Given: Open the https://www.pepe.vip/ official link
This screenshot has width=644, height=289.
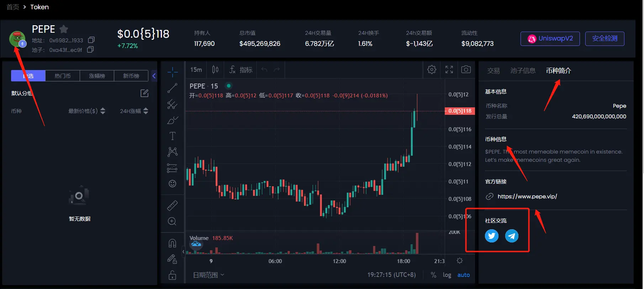Looking at the screenshot, I should [x=527, y=196].
